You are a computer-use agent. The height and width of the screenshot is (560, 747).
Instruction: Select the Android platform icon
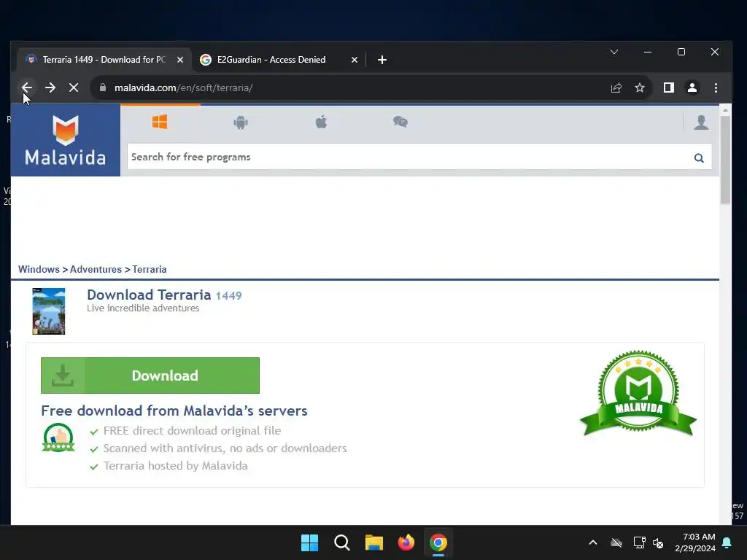[241, 122]
